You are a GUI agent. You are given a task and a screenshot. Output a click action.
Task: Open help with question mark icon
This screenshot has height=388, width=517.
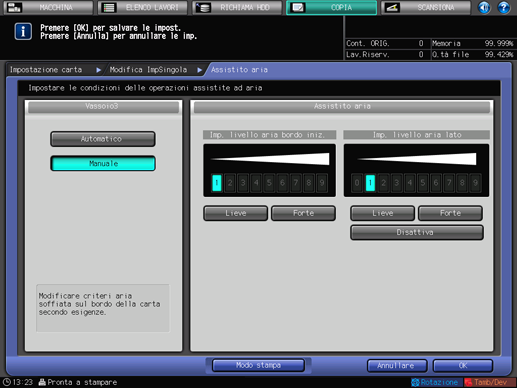504,7
